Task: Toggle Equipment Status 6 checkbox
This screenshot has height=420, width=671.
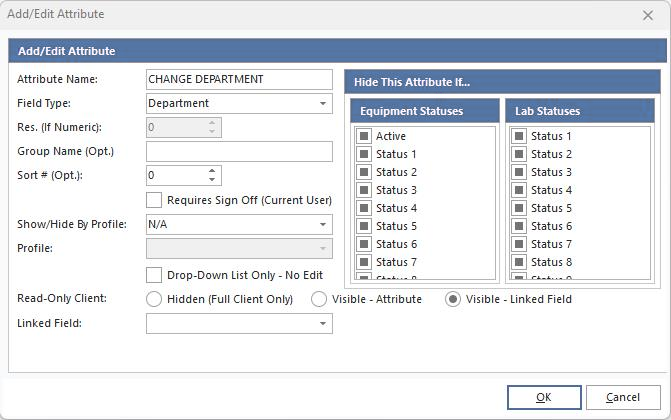Action: 364,244
